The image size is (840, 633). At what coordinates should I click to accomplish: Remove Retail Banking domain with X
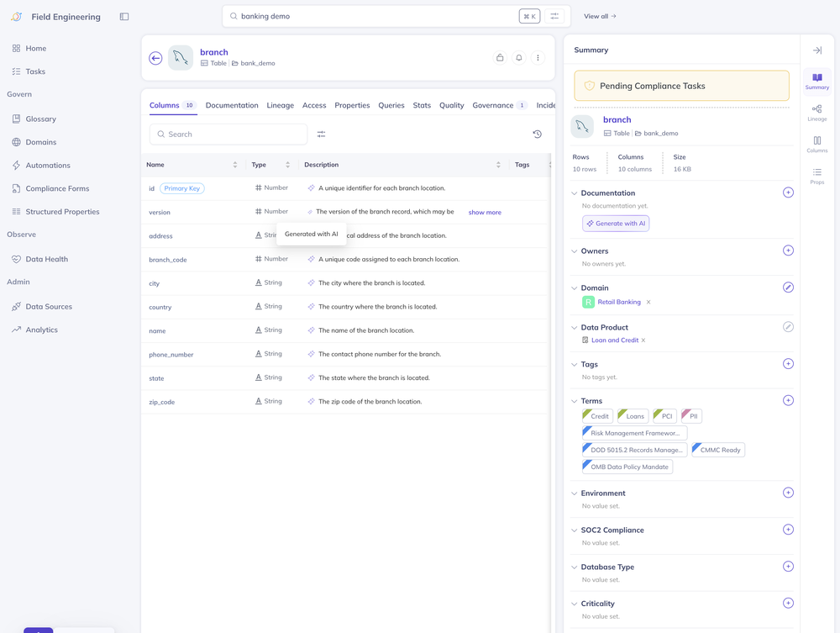[648, 303]
